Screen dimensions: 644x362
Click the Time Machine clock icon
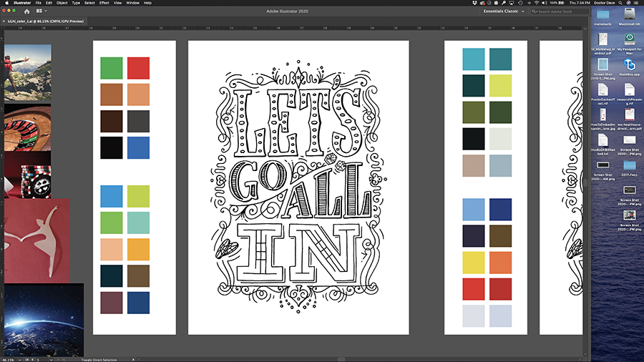point(520,2)
